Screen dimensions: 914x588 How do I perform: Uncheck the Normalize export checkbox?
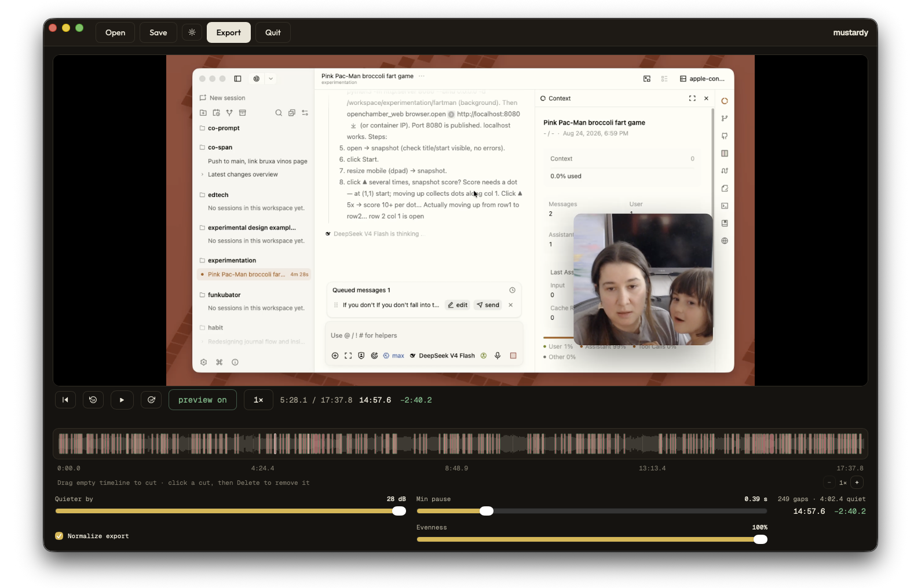[x=59, y=536]
